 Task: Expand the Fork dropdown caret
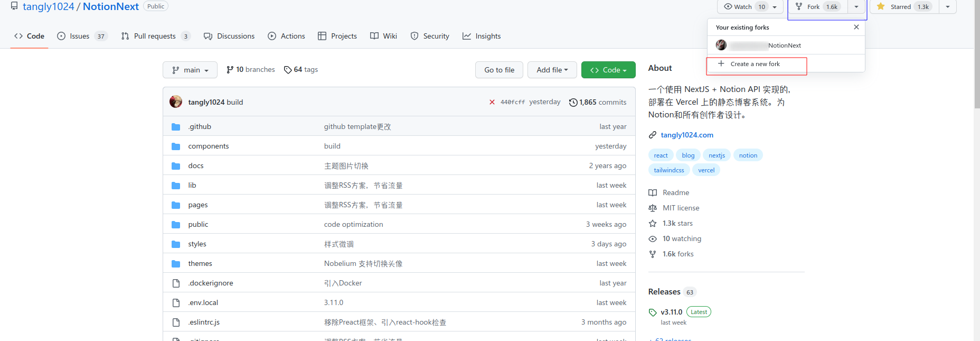pyautogui.click(x=856, y=7)
